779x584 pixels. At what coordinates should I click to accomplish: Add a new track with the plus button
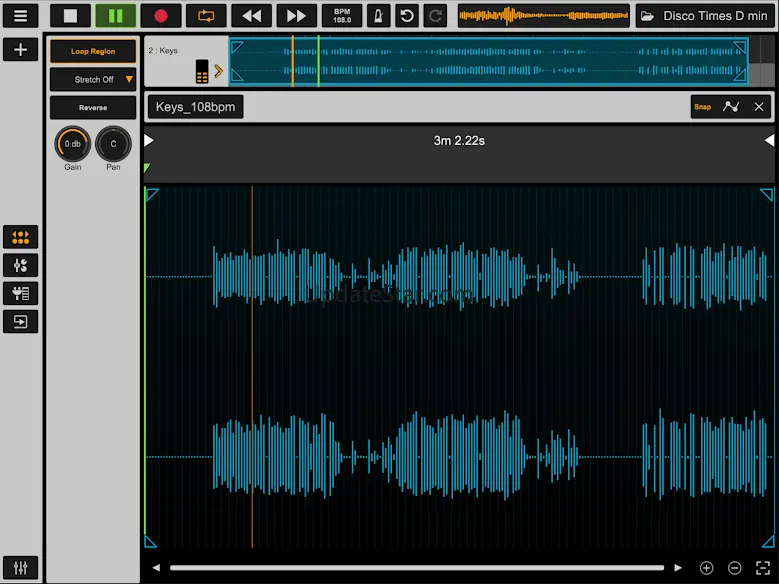[20, 50]
